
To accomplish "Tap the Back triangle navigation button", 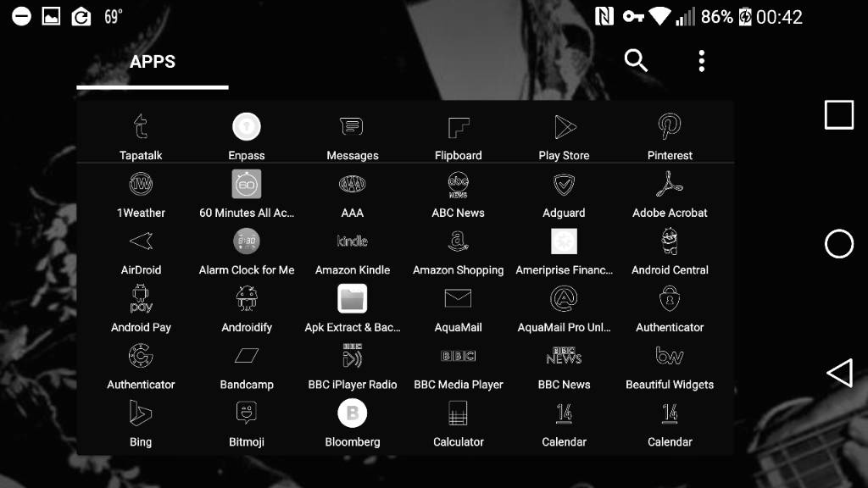I will [839, 373].
